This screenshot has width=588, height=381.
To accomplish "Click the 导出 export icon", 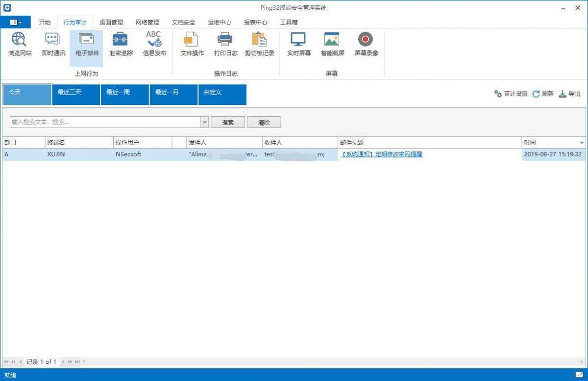I will 563,94.
